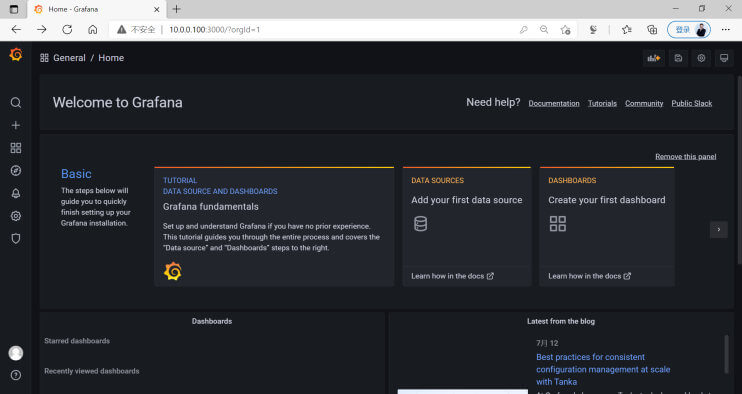
Task: Open Learn how in docs under Data Sources
Action: point(452,276)
